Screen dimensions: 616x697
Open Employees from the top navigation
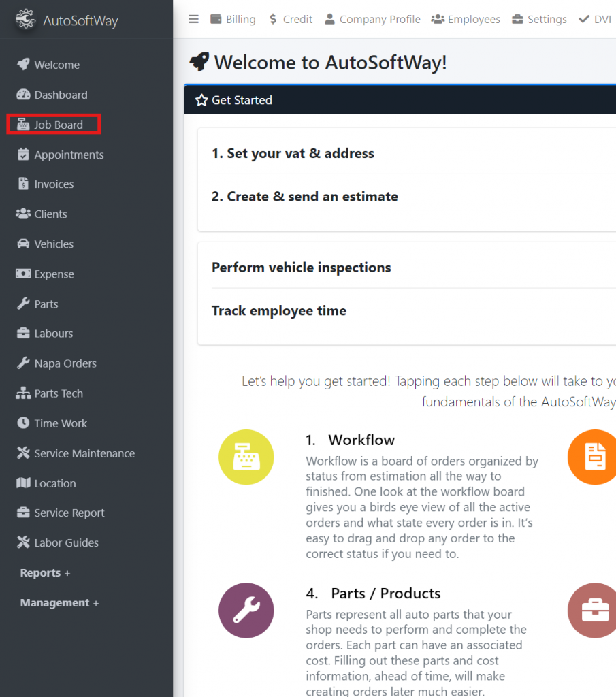[466, 19]
